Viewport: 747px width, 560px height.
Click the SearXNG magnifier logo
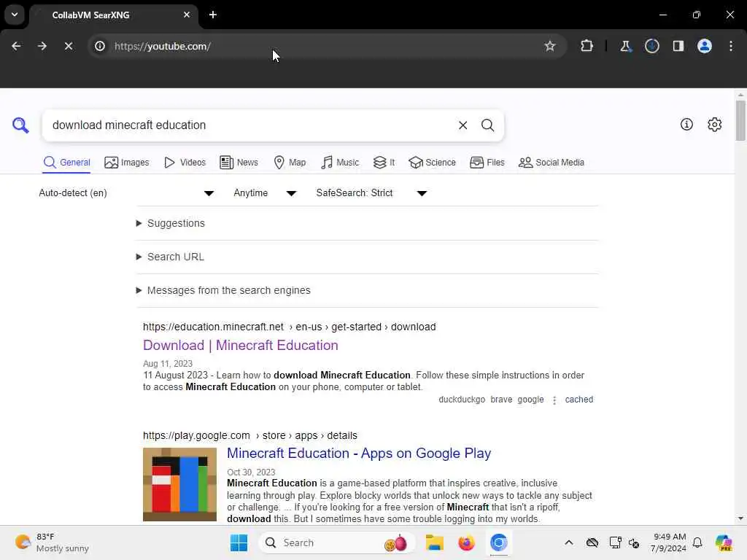point(20,125)
